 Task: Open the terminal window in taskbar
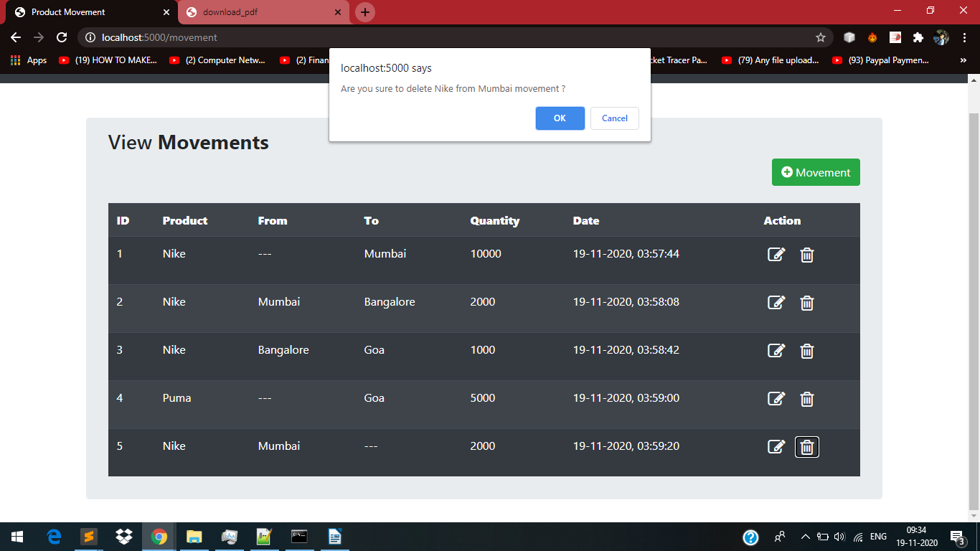pos(300,537)
